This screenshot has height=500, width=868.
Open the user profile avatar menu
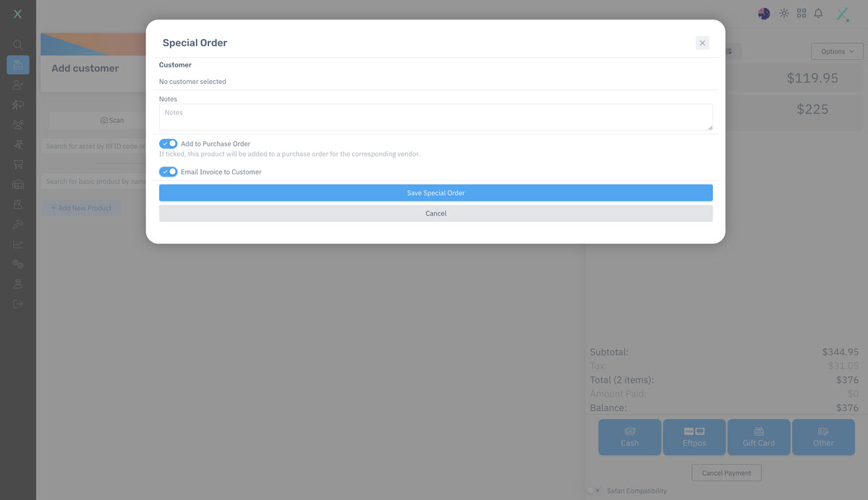pyautogui.click(x=842, y=14)
